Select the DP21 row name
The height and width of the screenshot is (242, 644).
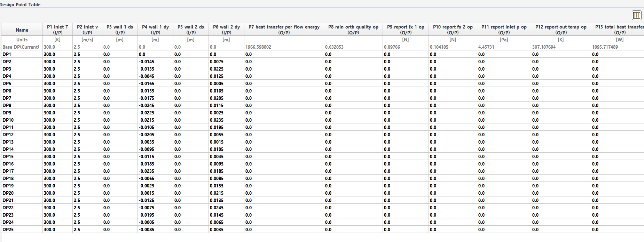(x=8, y=200)
